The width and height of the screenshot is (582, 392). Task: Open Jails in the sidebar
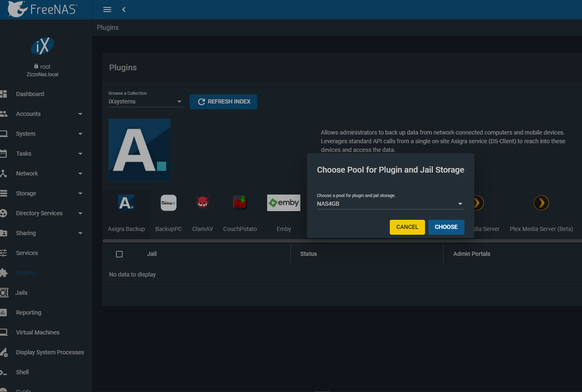[22, 293]
